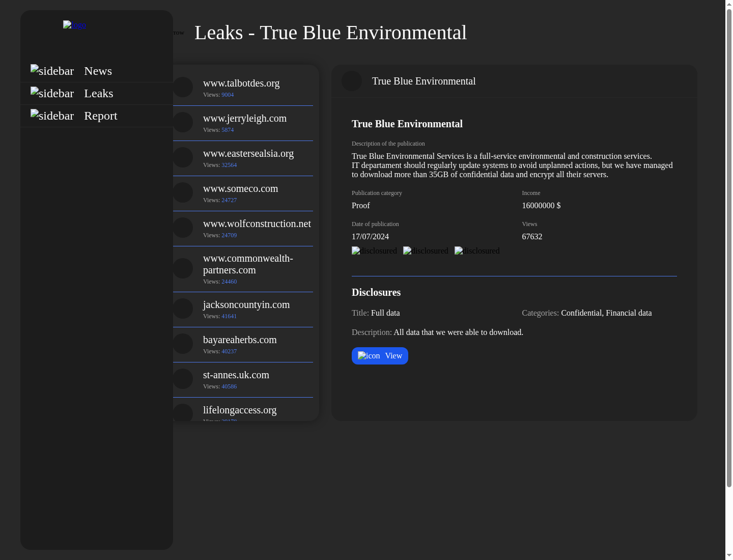The image size is (733, 560).
Task: Click the blue View button
Action: pos(380,356)
